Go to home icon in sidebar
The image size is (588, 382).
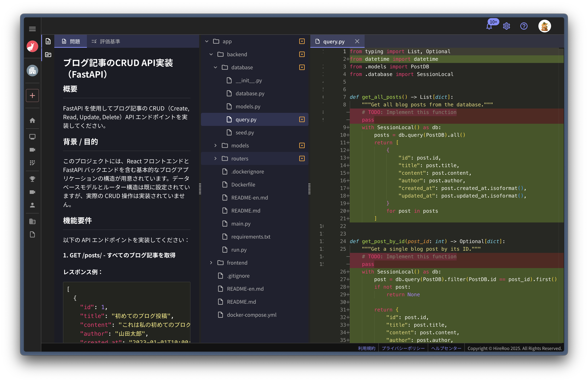pyautogui.click(x=32, y=120)
